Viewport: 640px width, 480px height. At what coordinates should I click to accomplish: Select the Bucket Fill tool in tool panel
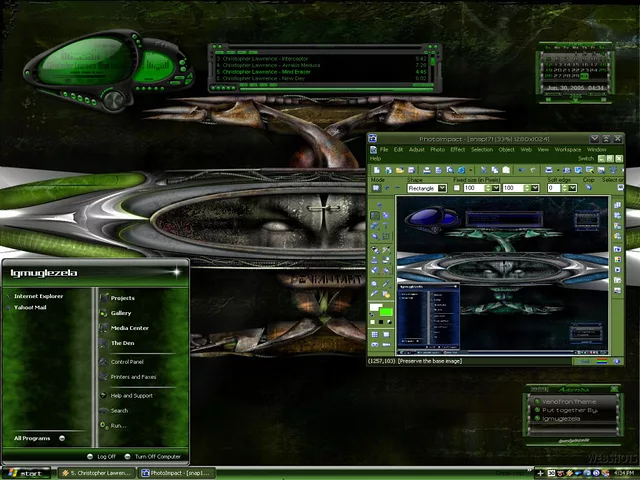point(386,271)
